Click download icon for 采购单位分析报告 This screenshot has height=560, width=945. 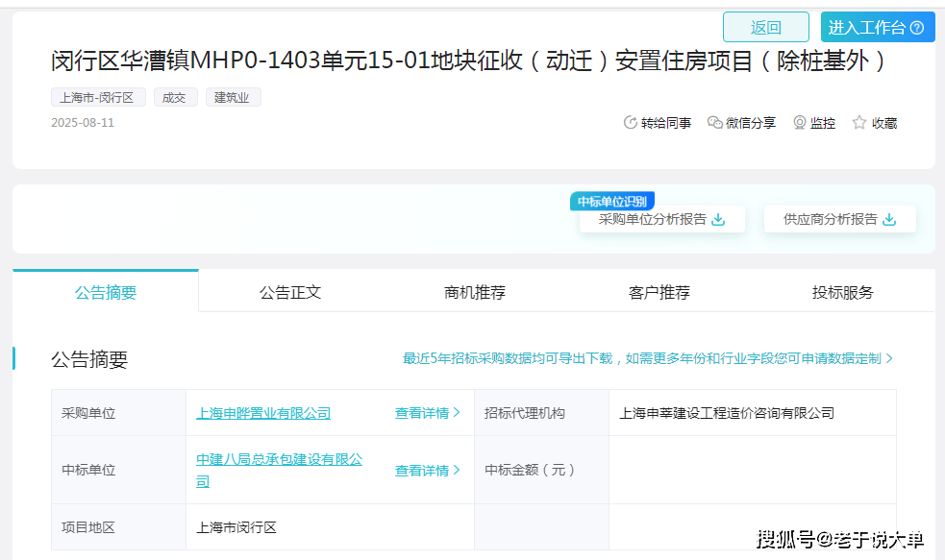pos(718,220)
